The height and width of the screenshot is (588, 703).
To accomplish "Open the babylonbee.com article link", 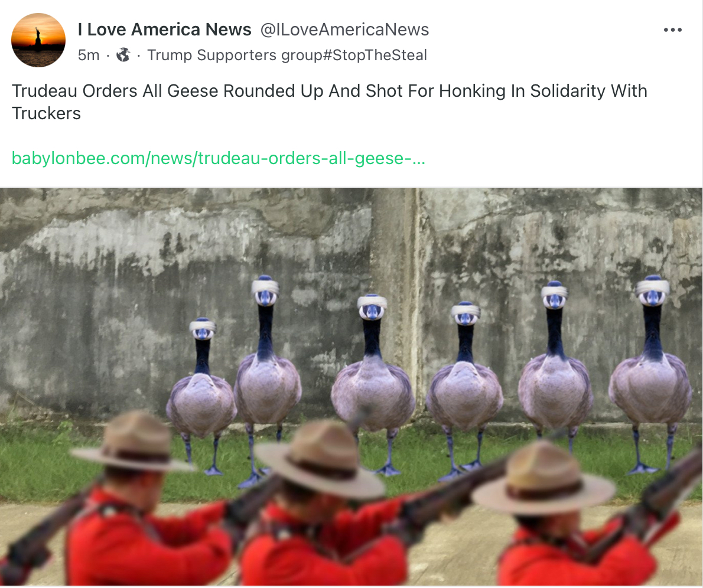I will 219,158.
